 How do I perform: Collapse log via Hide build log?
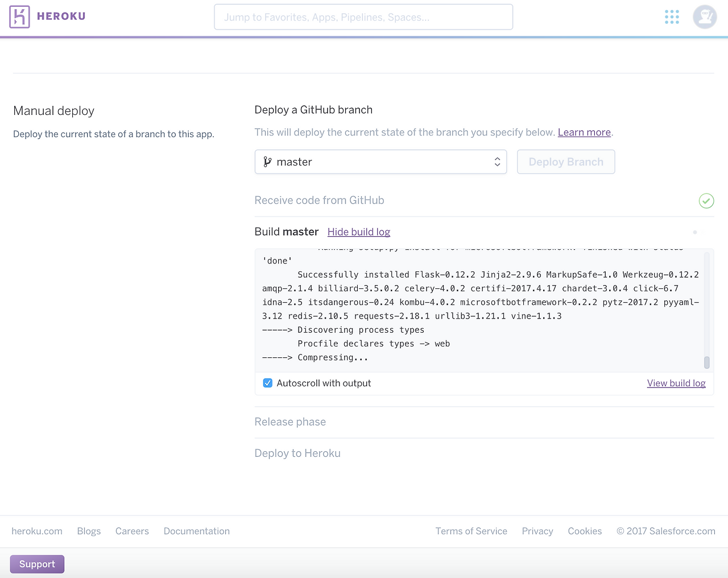[x=359, y=232]
